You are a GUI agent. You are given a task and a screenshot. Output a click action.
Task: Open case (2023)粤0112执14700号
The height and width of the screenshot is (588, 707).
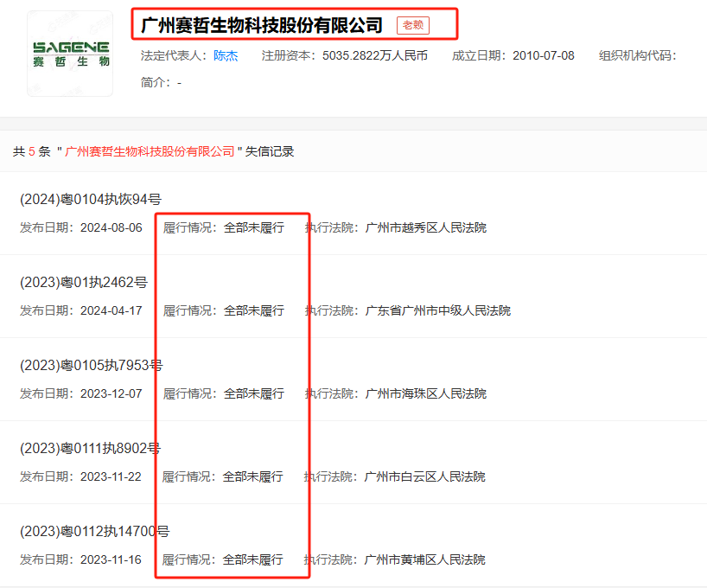pos(94,532)
